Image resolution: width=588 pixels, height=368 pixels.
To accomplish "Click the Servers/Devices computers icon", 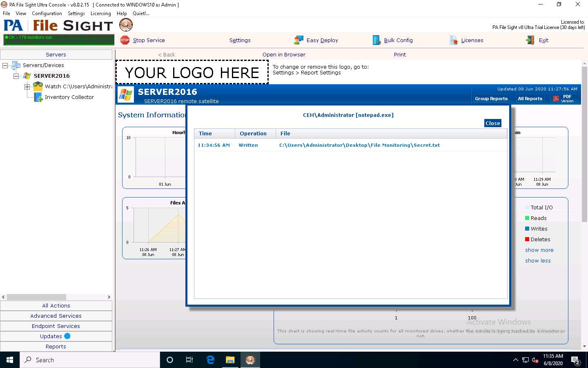I will tap(16, 65).
